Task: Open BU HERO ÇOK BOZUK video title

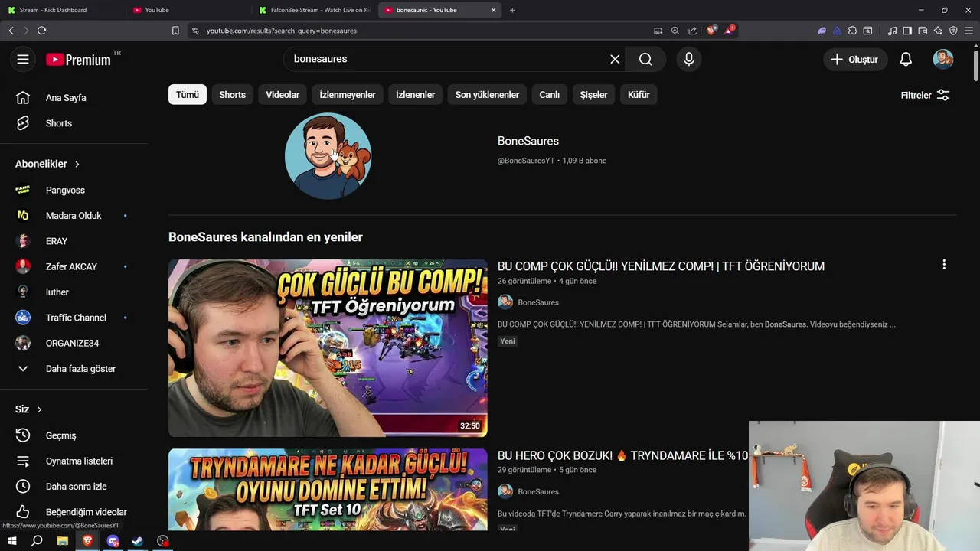Action: tap(622, 455)
